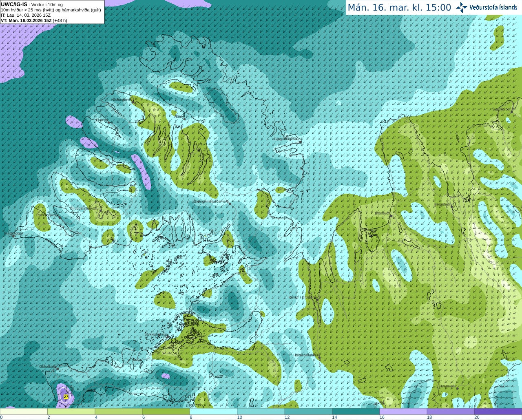
Task: Pick the 16–18 m/s light purple legend swatch
Action: [403, 411]
